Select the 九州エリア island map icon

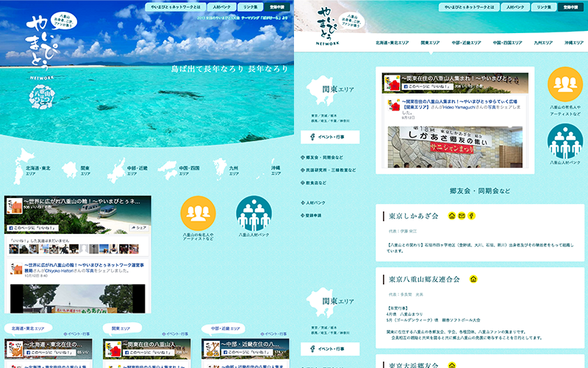pyautogui.click(x=220, y=169)
